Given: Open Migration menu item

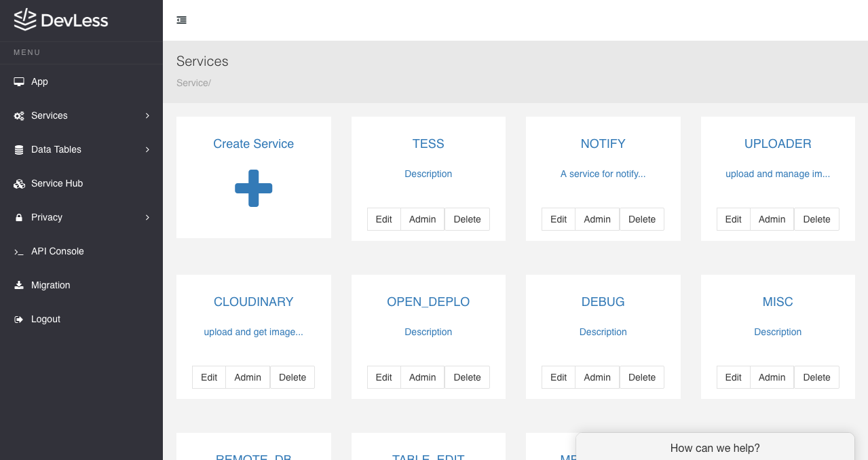Looking at the screenshot, I should point(81,285).
